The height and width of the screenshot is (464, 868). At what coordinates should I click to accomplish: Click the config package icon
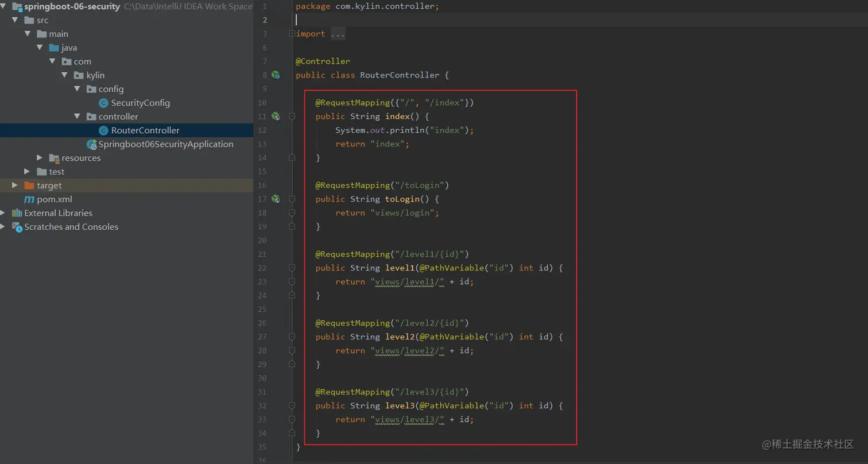coord(91,89)
